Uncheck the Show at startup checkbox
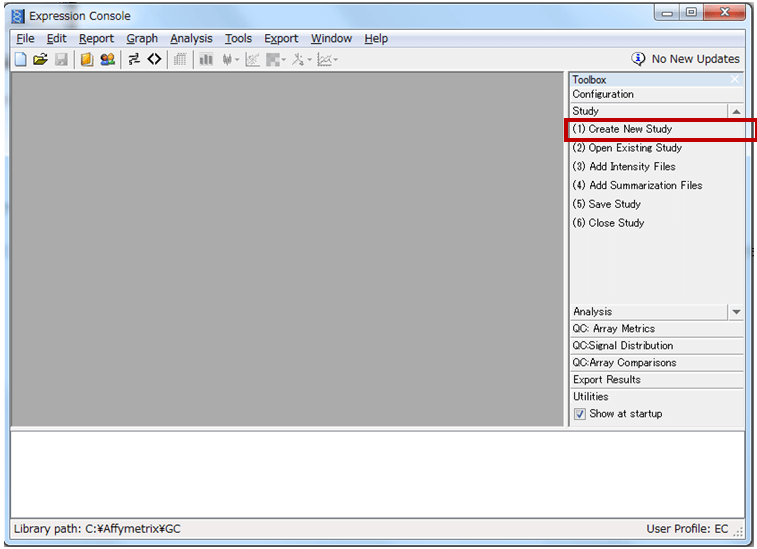 click(x=580, y=414)
